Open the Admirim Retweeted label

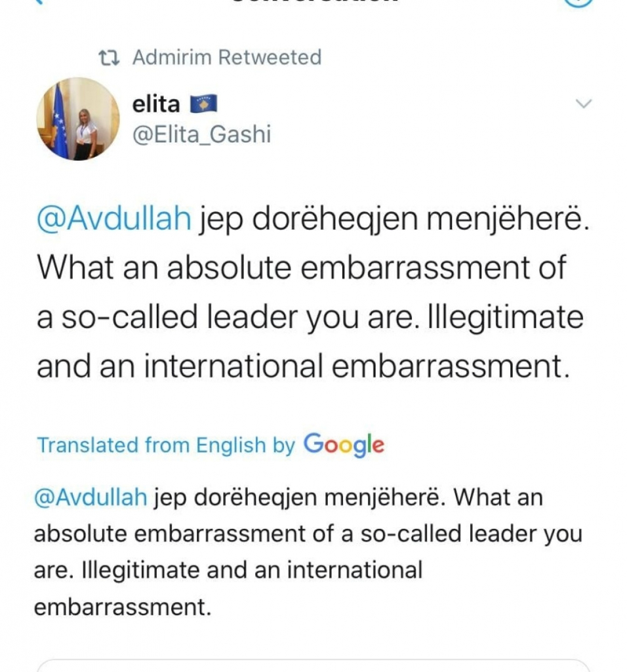tap(226, 58)
